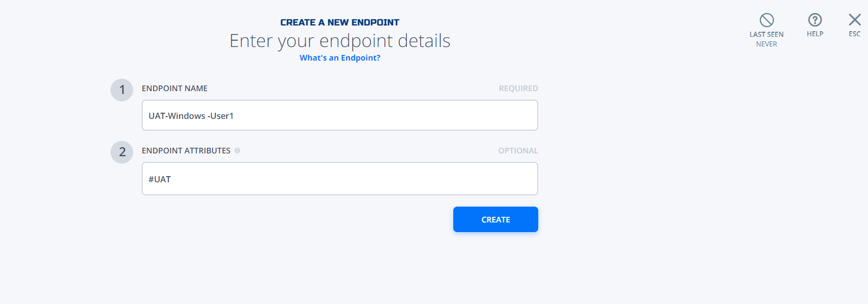Click the ESC text label
The width and height of the screenshot is (868, 304).
pos(854,34)
